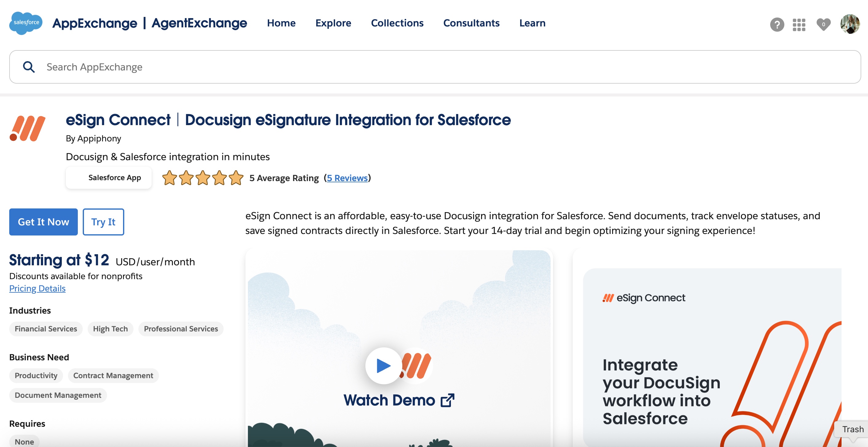Open the favorites heart icon
The width and height of the screenshot is (868, 447).
click(x=823, y=24)
